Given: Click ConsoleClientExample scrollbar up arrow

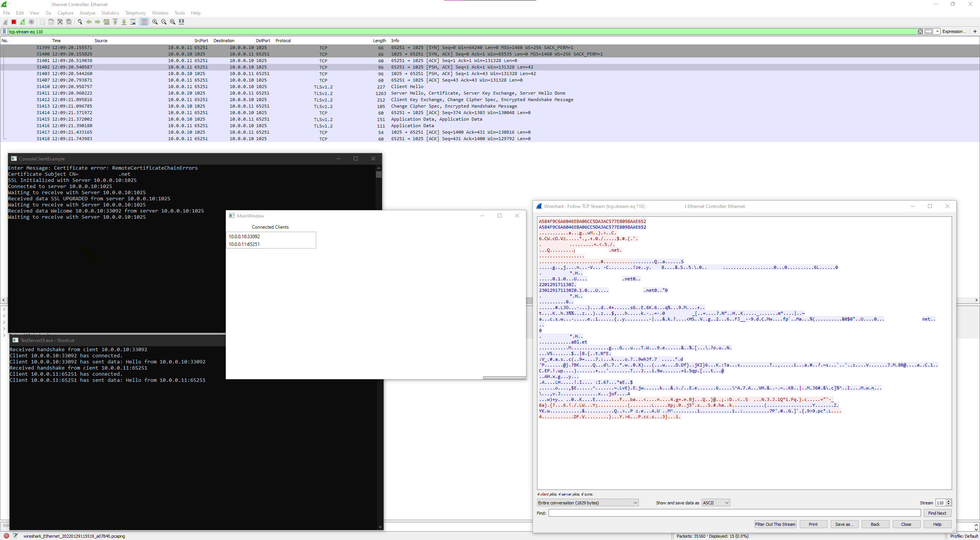Looking at the screenshot, I should (x=379, y=168).
